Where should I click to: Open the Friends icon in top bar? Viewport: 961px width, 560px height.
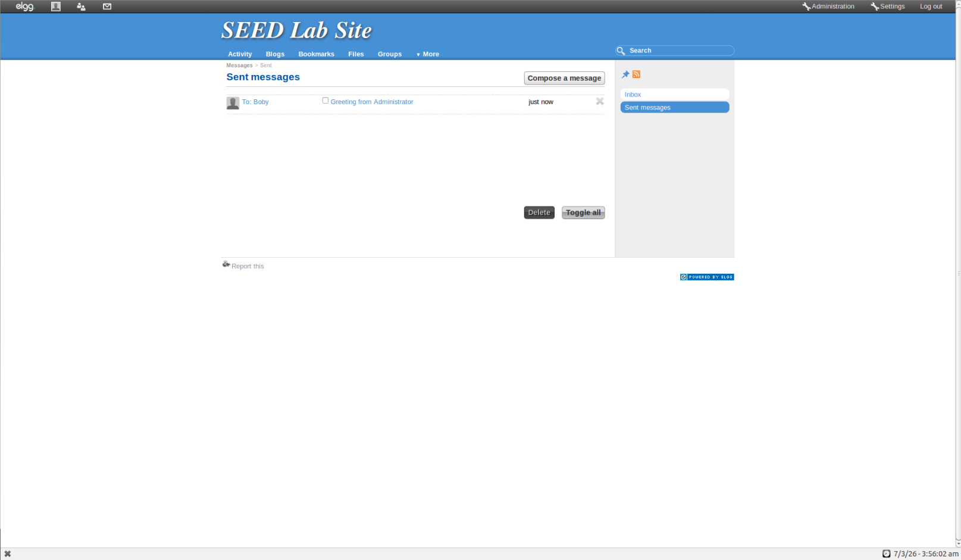(82, 7)
